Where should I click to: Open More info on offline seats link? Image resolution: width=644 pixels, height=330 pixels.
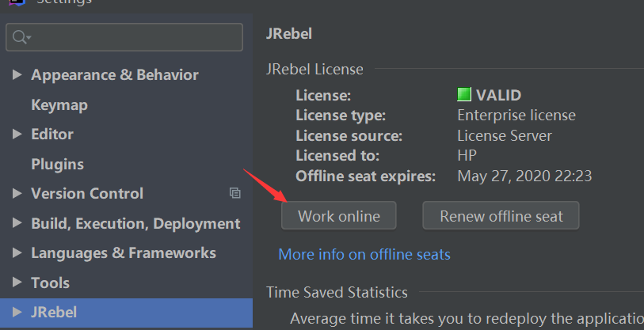click(364, 255)
